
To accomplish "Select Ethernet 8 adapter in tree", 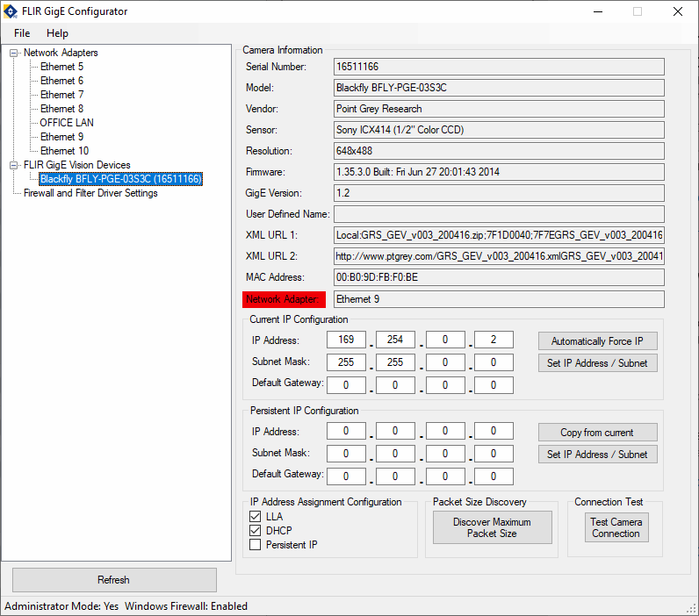I will (61, 109).
